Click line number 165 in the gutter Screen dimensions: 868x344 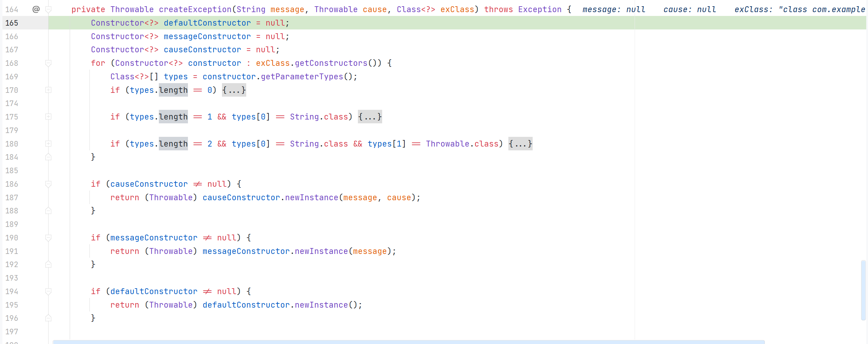point(11,23)
